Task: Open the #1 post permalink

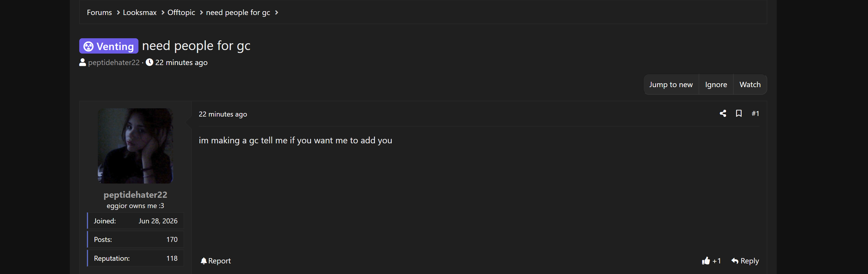Action: 755,113
